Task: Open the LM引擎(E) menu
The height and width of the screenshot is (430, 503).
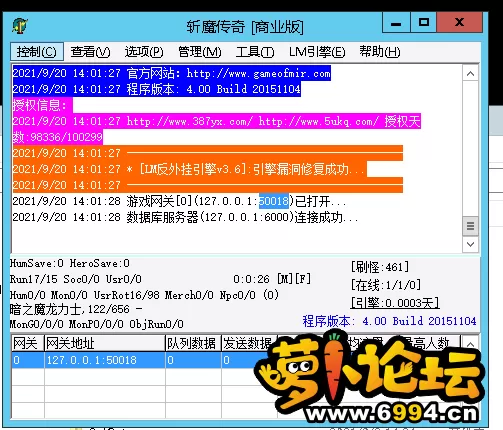Action: click(317, 52)
